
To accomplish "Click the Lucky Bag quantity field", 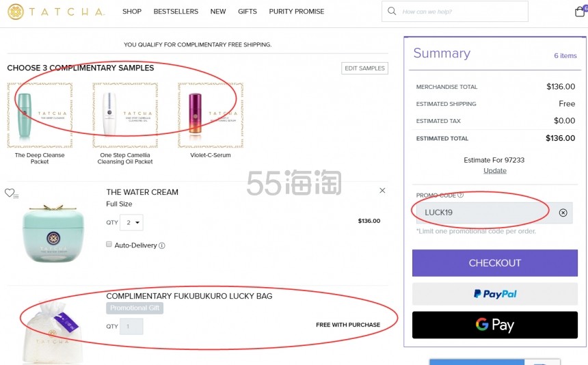I will 131,327.
